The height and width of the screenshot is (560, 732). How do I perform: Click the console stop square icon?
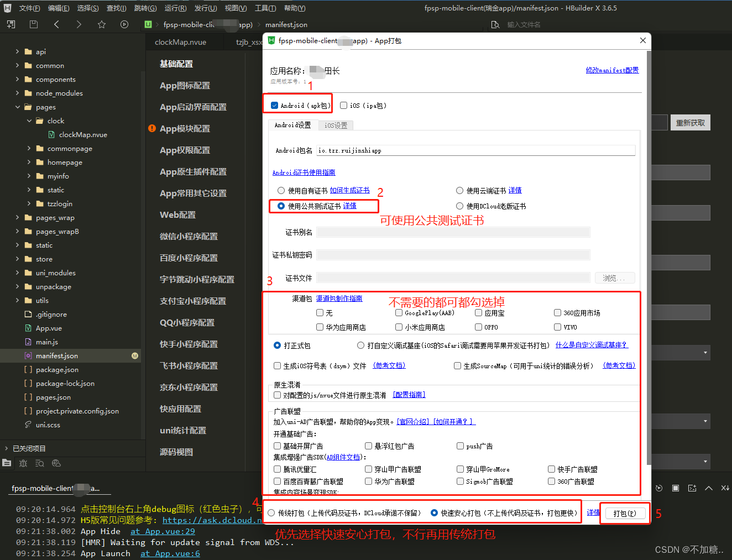click(676, 488)
